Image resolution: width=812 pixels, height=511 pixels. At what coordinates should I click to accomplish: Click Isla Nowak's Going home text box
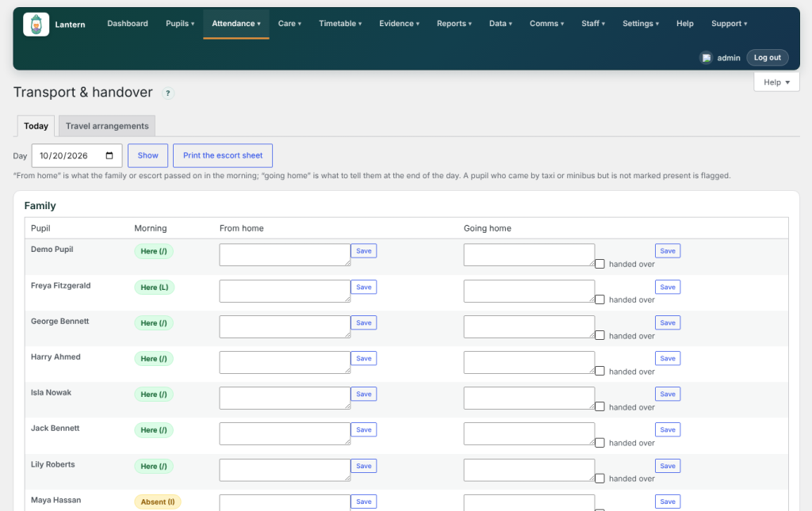(529, 399)
